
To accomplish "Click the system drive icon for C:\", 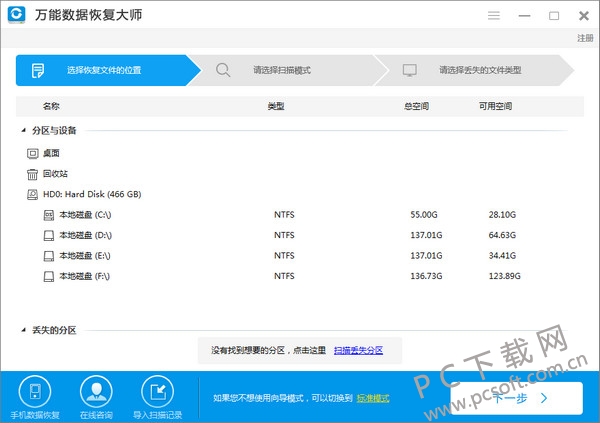I will click(49, 215).
